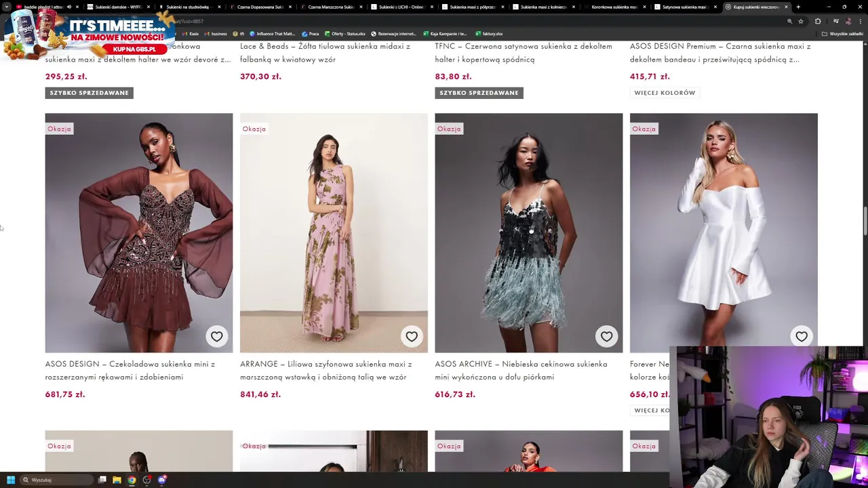Screen dimensions: 868x488
Task: Click the WIĘCEJ KOLORÓW label under ASOS DESIGN Premium
Action: [x=665, y=93]
